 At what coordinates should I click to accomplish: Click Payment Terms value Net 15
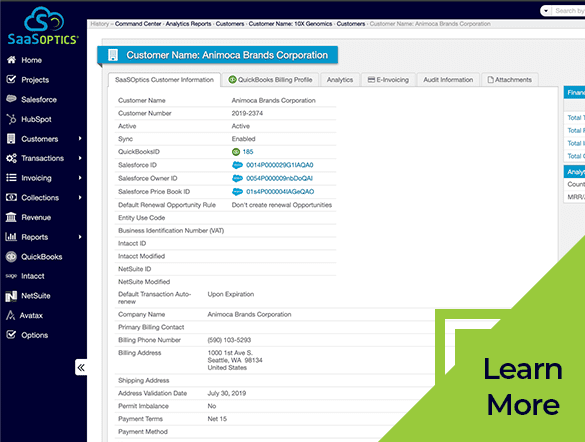pos(217,419)
